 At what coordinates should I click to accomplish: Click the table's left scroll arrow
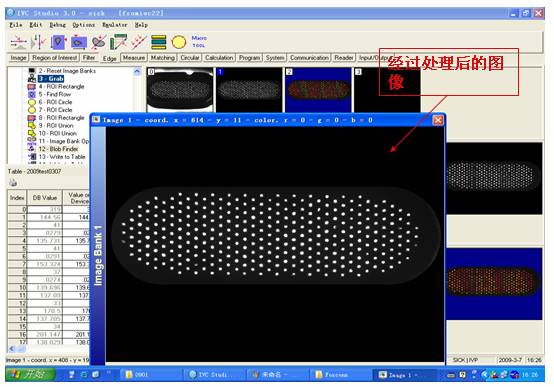(x=12, y=349)
